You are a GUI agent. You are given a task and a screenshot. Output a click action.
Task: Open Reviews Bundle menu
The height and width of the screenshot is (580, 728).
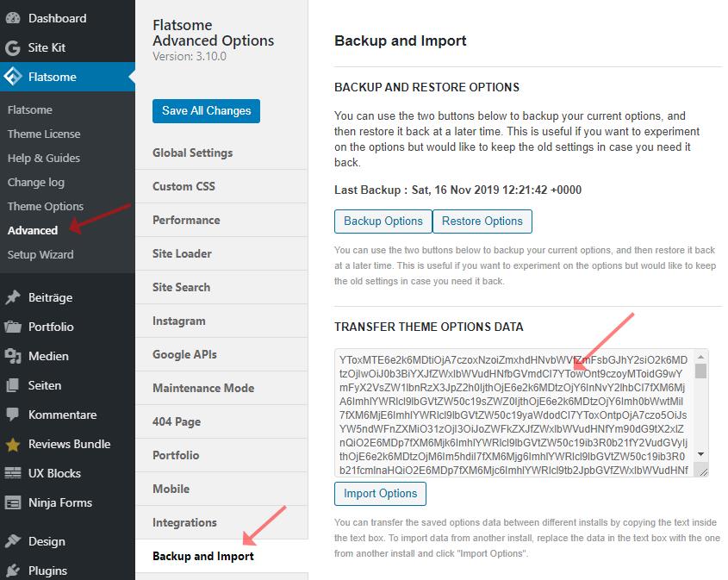(69, 444)
